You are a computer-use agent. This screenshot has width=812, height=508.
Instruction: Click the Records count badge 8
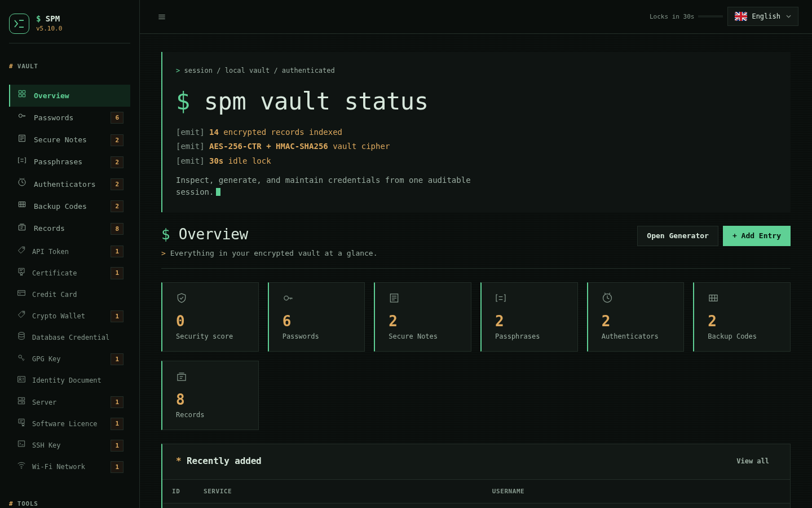117,229
